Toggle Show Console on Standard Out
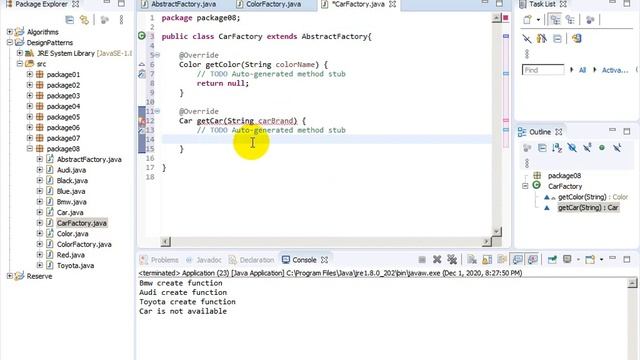Screen dimensions: 640x360 (x=518, y=260)
